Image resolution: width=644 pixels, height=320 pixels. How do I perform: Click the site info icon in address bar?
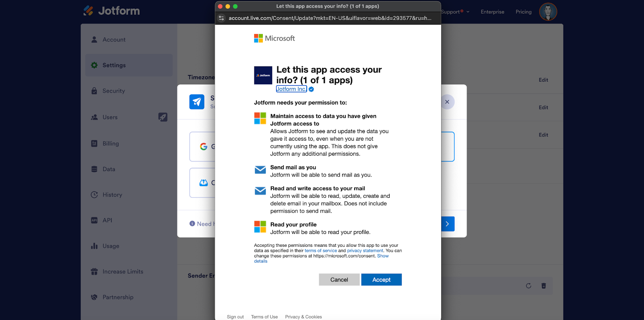click(x=221, y=18)
